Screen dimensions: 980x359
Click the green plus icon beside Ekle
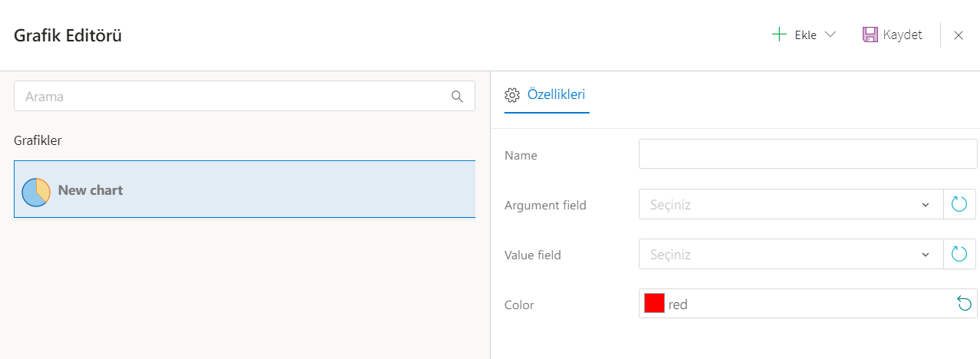click(779, 35)
